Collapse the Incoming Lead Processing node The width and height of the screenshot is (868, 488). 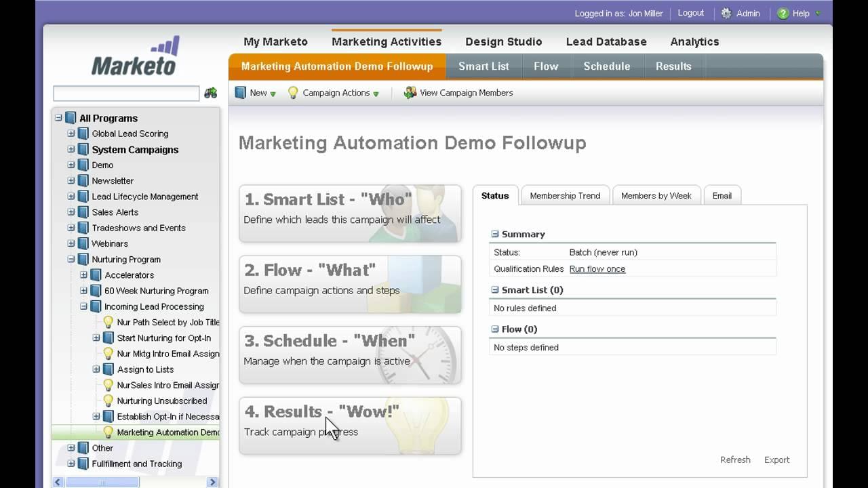pos(83,306)
